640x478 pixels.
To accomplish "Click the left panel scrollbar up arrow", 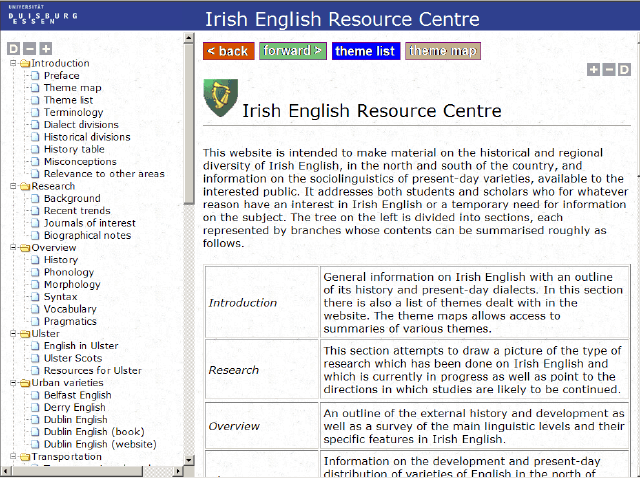I will click(189, 39).
